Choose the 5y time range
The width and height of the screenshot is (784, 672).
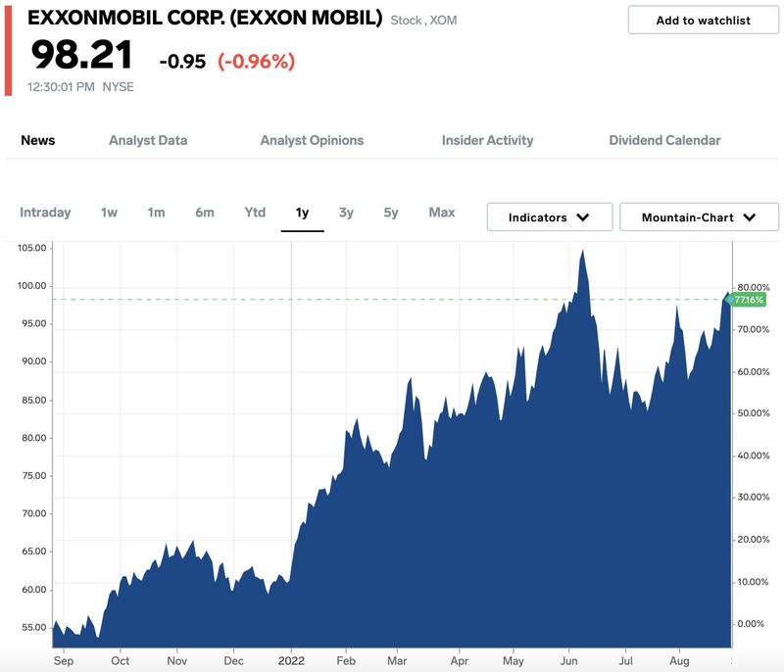click(x=391, y=213)
